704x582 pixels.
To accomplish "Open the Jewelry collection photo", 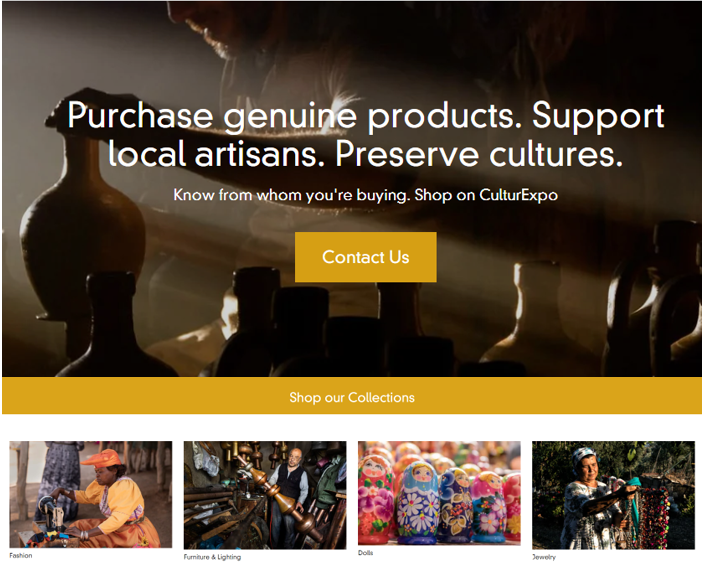I will pyautogui.click(x=613, y=495).
